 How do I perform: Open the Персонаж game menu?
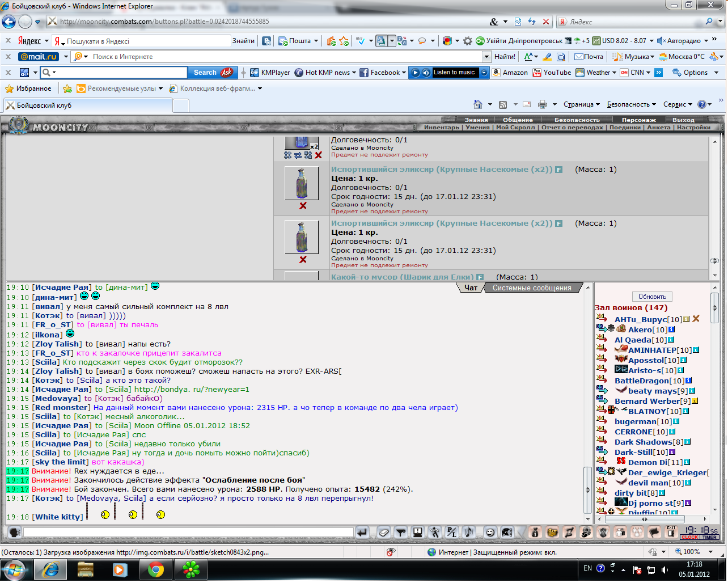coord(639,120)
